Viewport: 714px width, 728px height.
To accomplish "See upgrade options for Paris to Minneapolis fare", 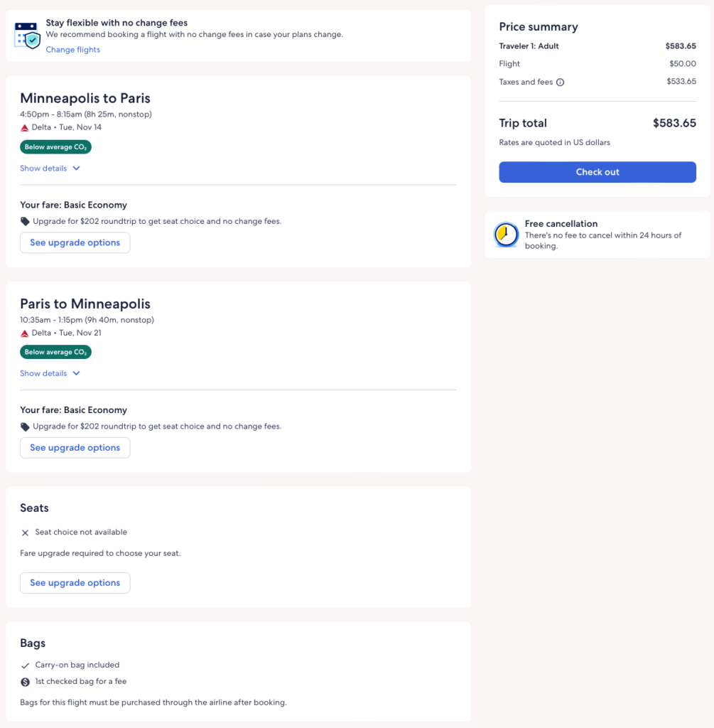I will tap(75, 448).
